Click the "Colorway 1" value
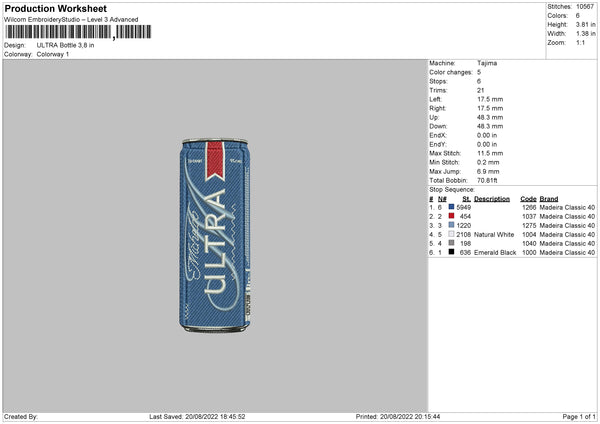The width and height of the screenshot is (600, 424). (53, 54)
